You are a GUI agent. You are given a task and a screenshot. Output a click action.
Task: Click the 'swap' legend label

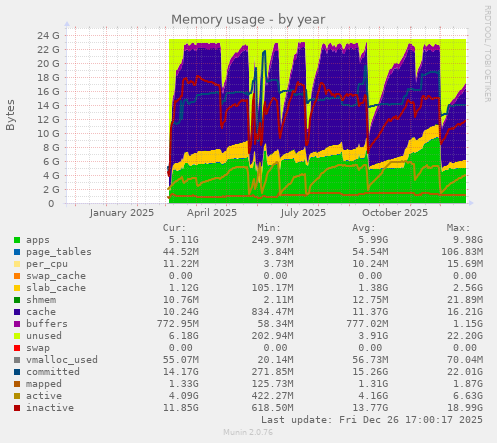point(38,348)
